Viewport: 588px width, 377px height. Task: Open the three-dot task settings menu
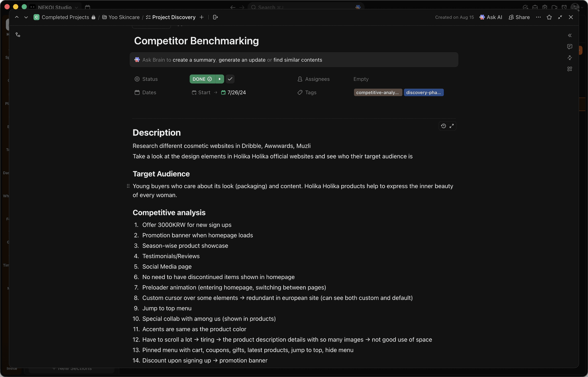538,17
